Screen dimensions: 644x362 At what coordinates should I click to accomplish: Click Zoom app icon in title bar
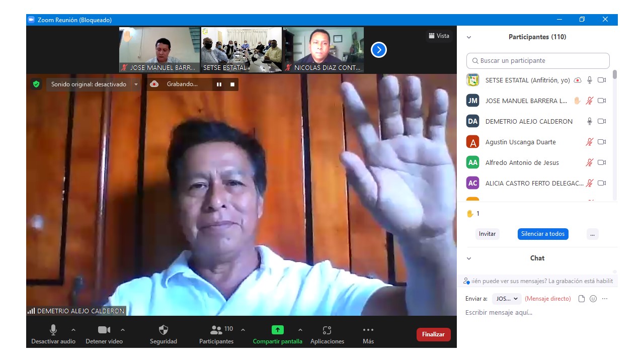tap(31, 20)
